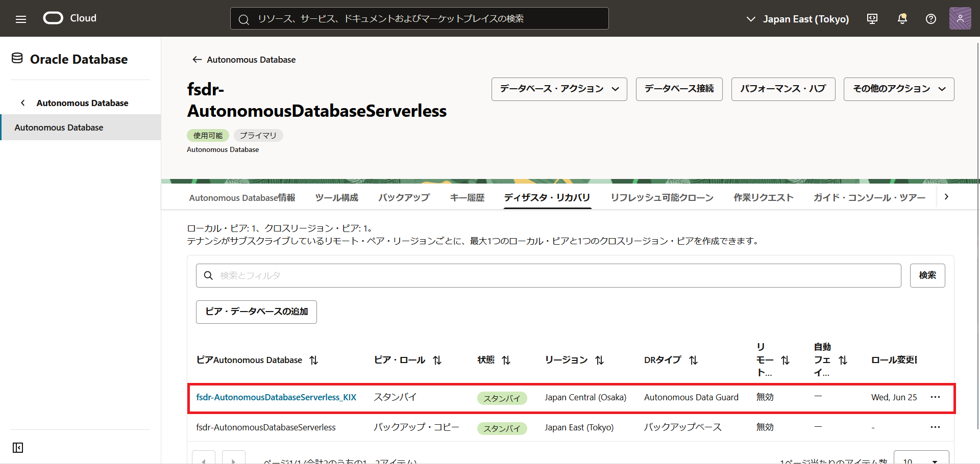Open Cloud Shell developer tools icon

point(872,19)
